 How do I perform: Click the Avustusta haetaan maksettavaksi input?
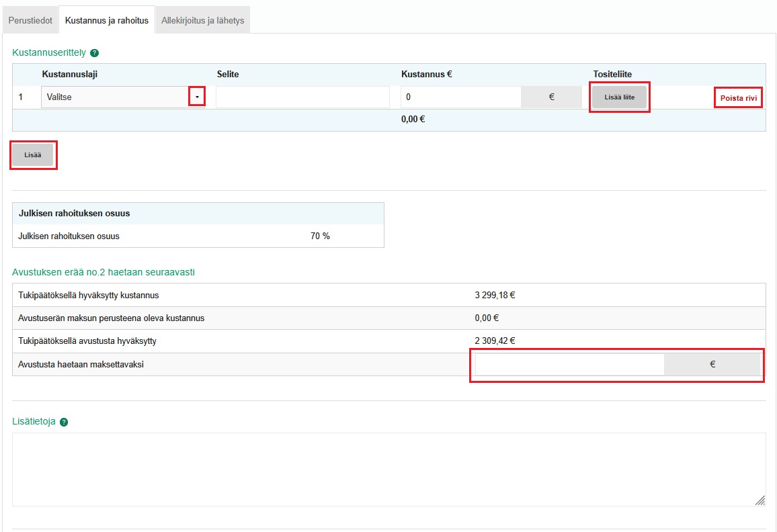569,365
